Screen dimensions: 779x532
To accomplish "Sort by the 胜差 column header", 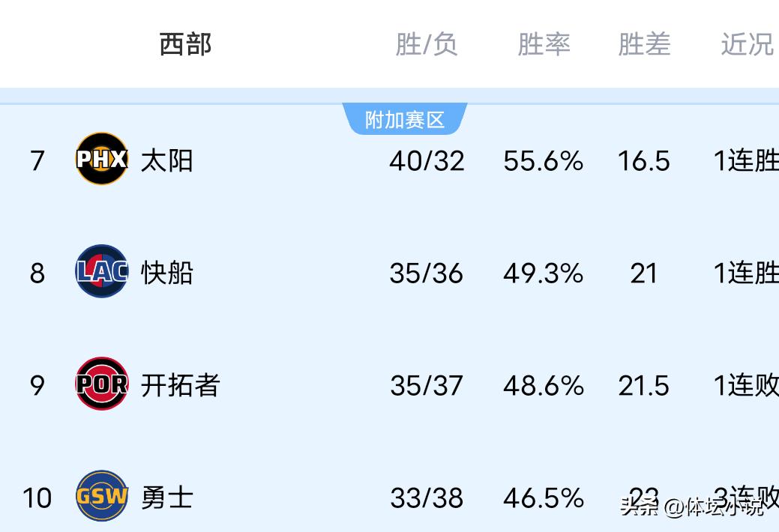I will click(x=644, y=45).
